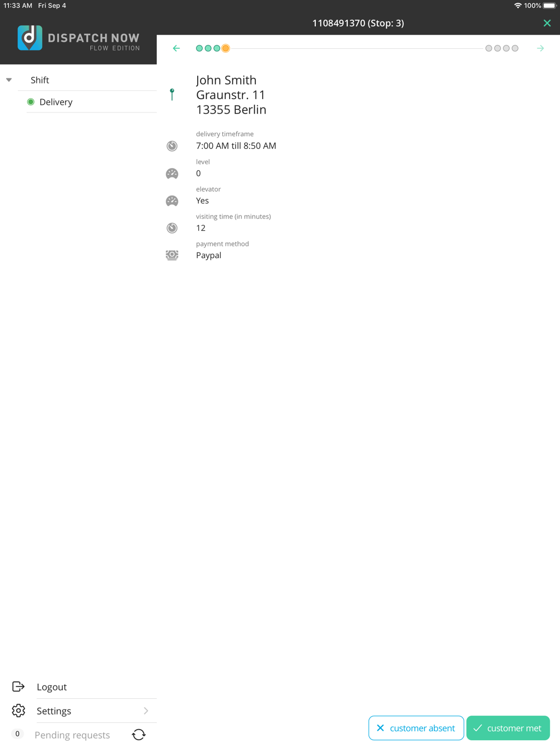Image resolution: width=560 pixels, height=747 pixels.
Task: Click the delivery timeframe clock icon
Action: coord(172,146)
